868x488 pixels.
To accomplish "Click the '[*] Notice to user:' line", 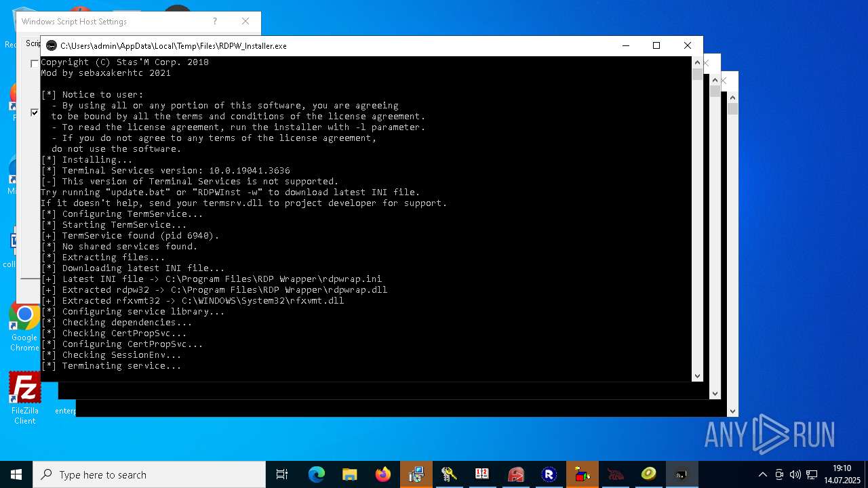I will coord(92,95).
